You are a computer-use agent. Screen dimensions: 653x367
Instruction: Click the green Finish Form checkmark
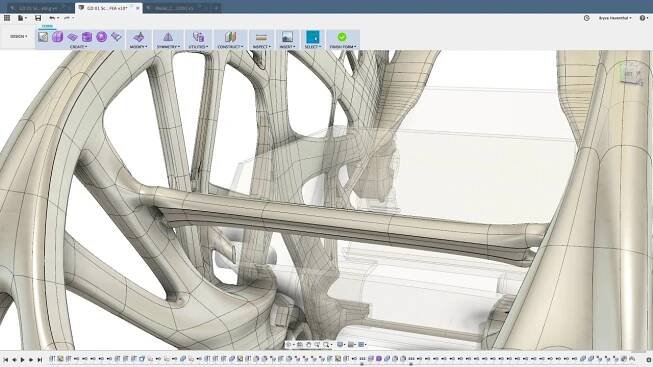342,37
